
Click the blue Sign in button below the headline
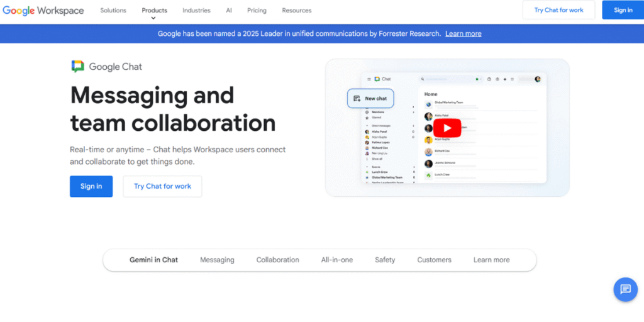point(91,186)
